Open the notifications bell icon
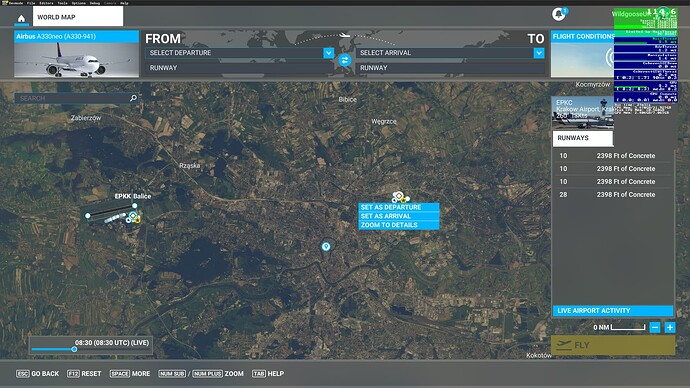The height and width of the screenshot is (388, 690). coord(559,14)
